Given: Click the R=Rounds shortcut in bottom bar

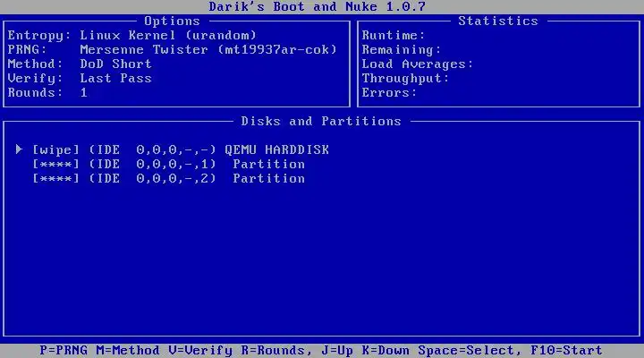Looking at the screenshot, I should [275, 351].
